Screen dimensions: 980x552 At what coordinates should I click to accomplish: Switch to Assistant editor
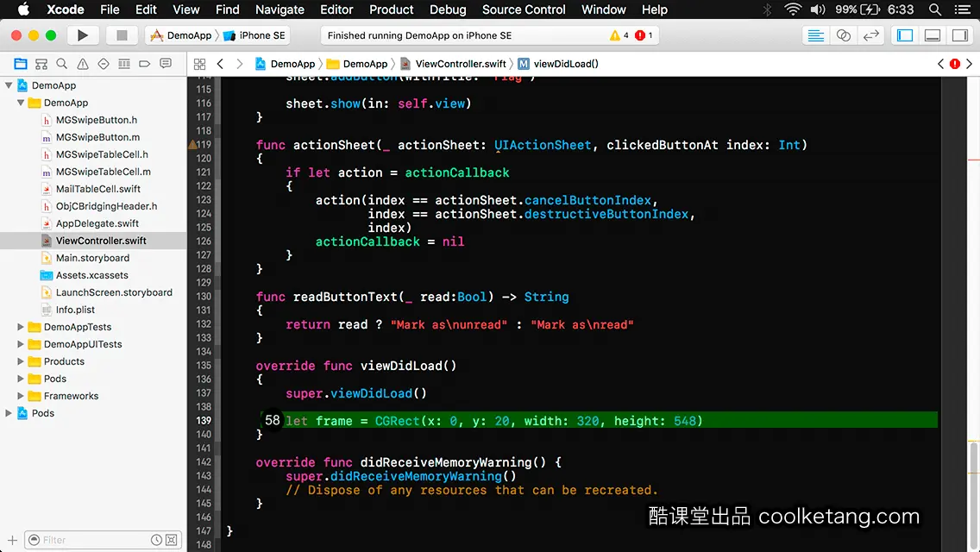843,35
